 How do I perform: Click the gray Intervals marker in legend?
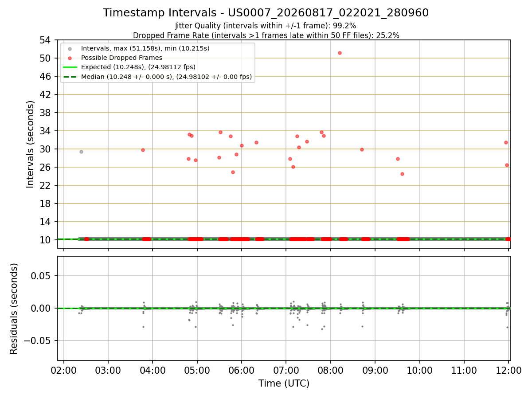(70, 48)
